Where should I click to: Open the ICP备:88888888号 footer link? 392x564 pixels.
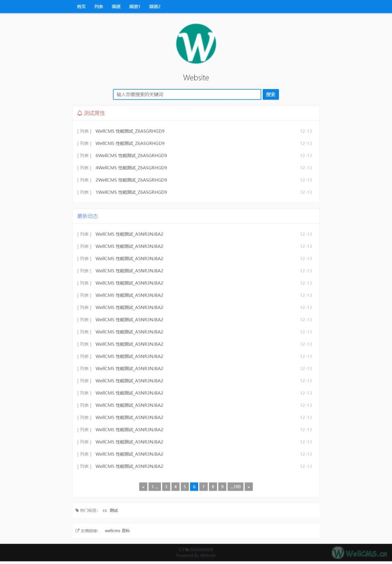point(196,549)
